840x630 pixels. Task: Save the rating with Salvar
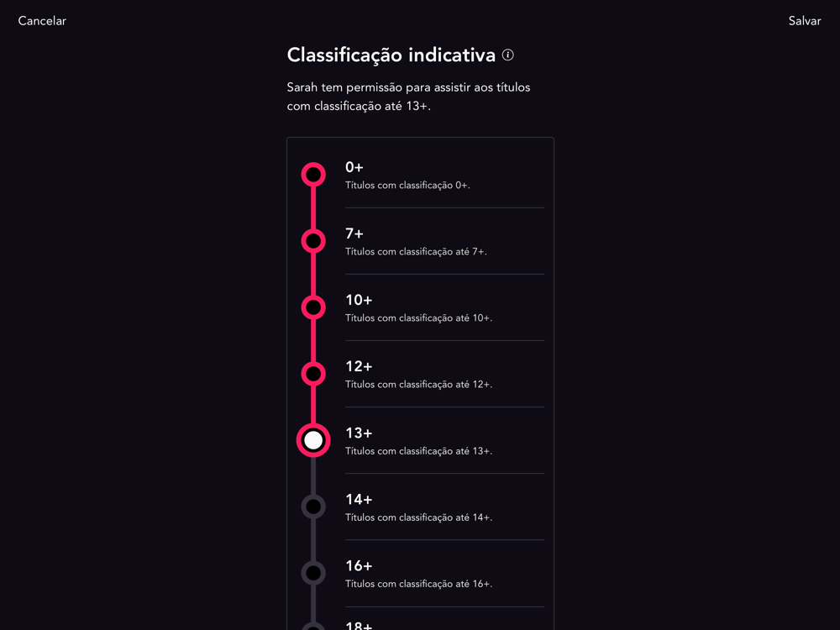coord(805,21)
